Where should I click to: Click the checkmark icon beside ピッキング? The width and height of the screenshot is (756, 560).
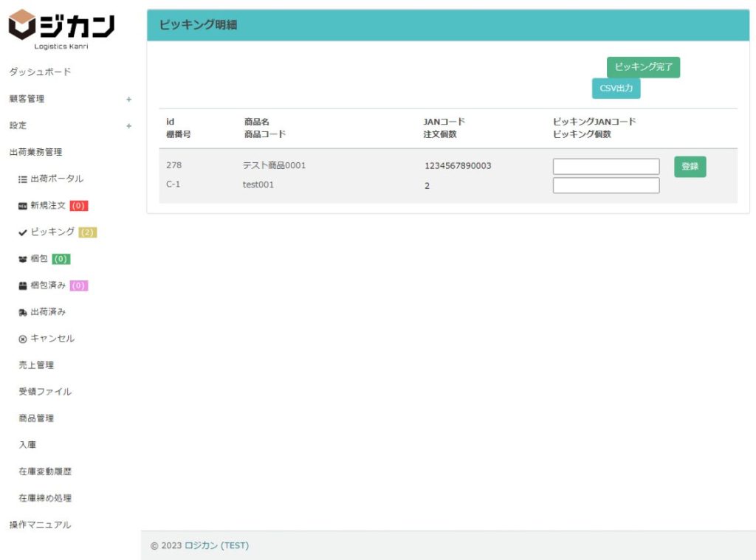23,232
